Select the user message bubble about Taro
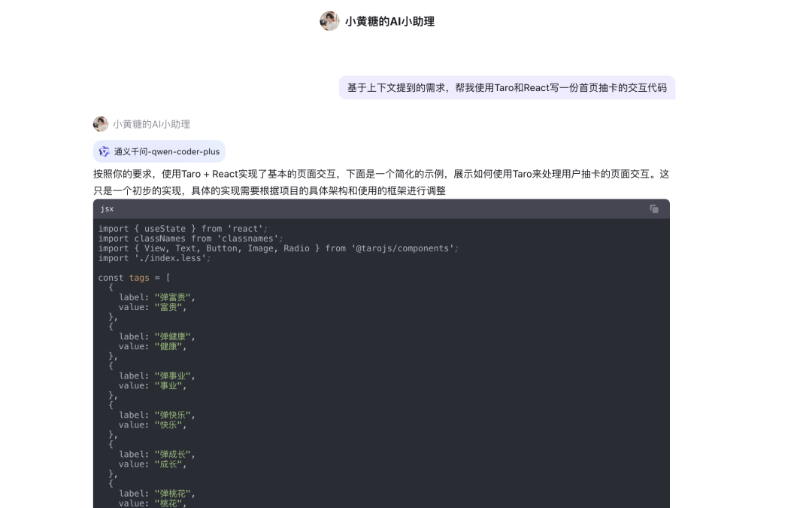 pyautogui.click(x=507, y=87)
